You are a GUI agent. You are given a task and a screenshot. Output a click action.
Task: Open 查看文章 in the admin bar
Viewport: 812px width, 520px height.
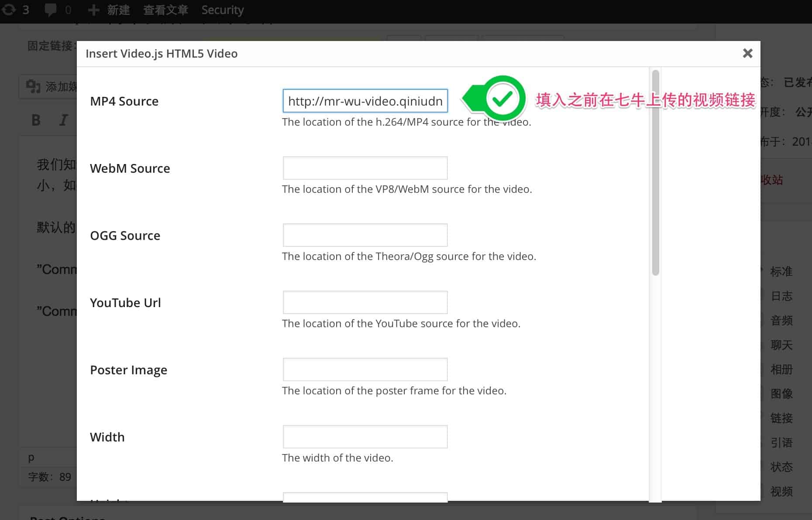[x=165, y=10]
